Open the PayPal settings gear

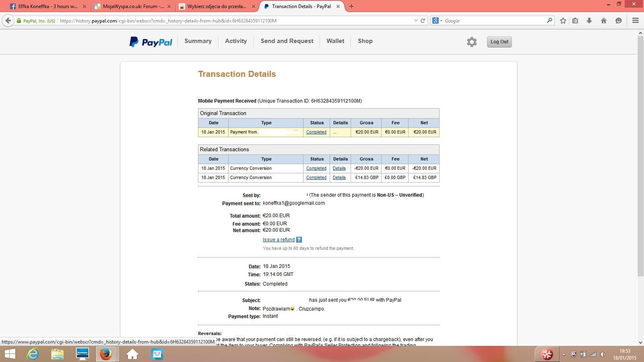(472, 42)
